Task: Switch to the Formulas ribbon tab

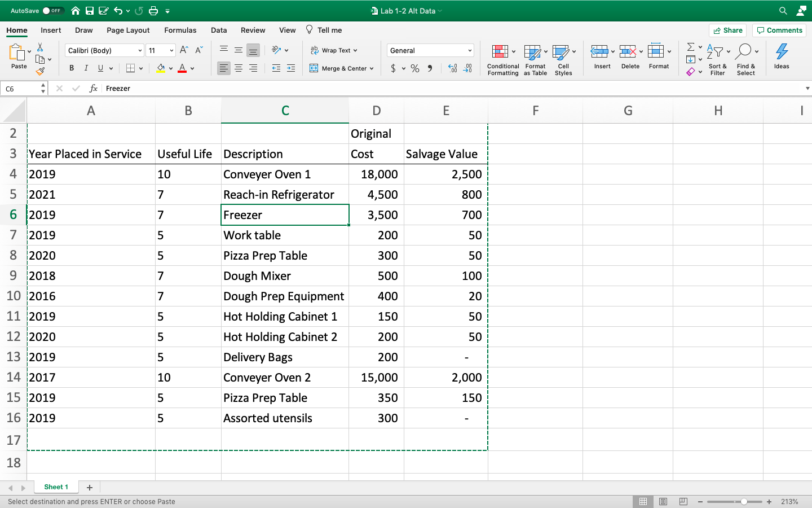Action: [x=180, y=30]
